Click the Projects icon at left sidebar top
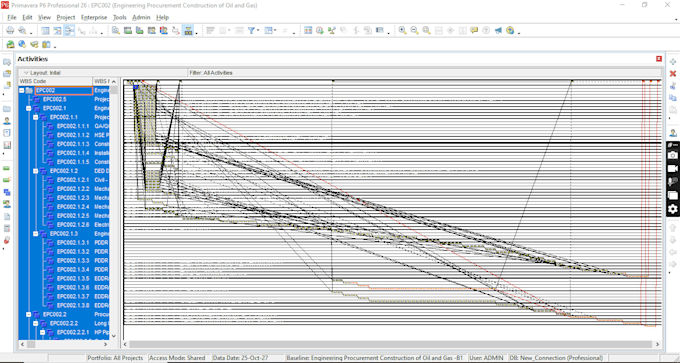The height and width of the screenshot is (363, 680). point(7,62)
